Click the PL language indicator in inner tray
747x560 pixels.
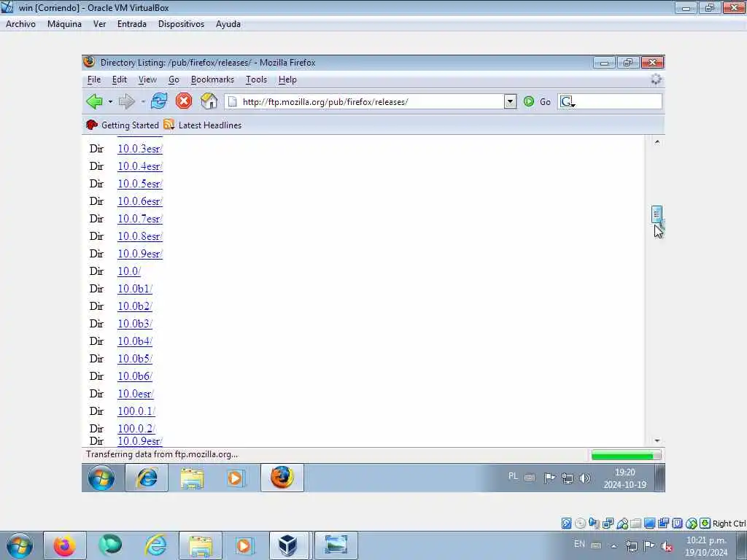click(513, 476)
